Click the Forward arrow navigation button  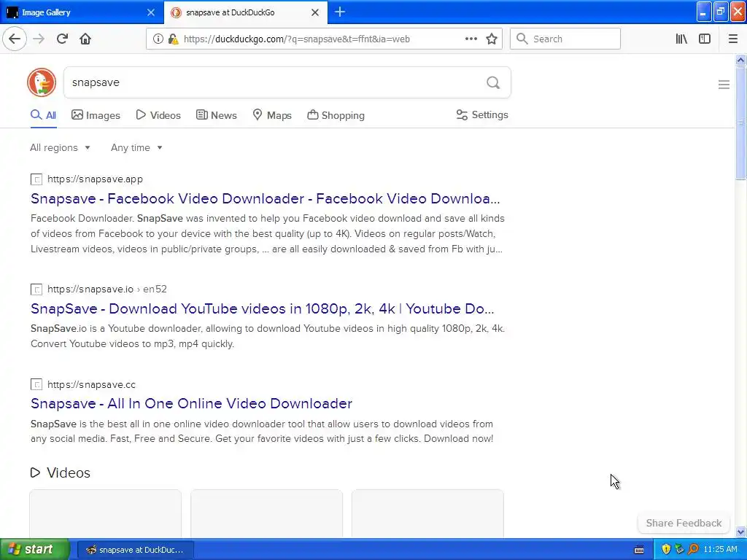click(39, 39)
